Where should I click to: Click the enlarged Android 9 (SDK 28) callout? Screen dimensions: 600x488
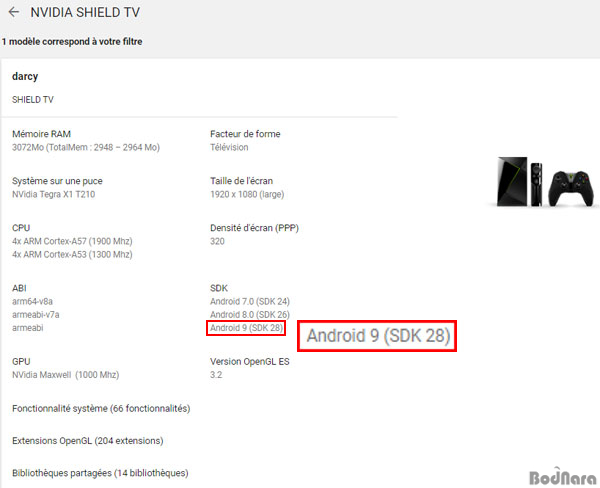click(x=377, y=336)
